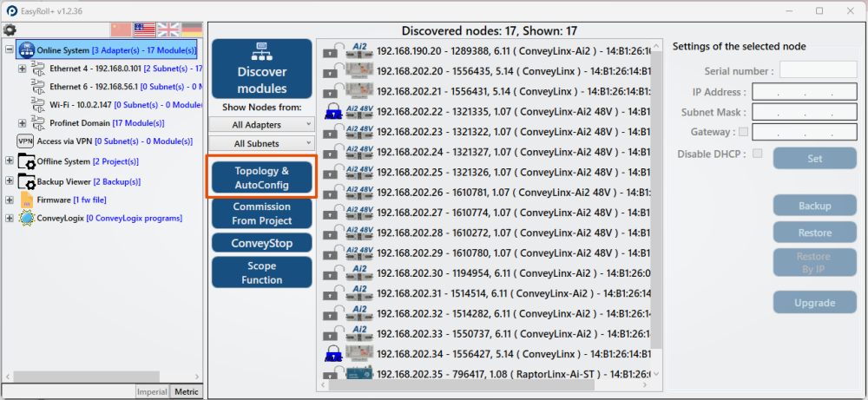Click Ai2 48V module image of 192.168.202.25

359,172
